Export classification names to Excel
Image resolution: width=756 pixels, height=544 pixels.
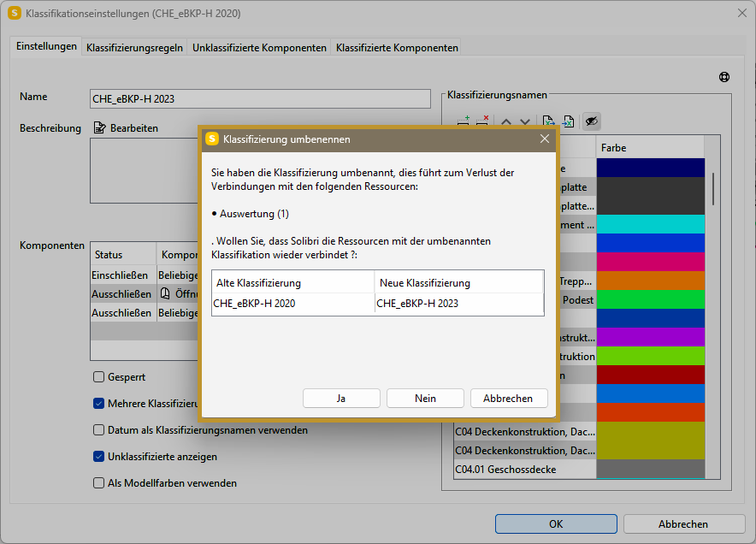[x=547, y=121]
